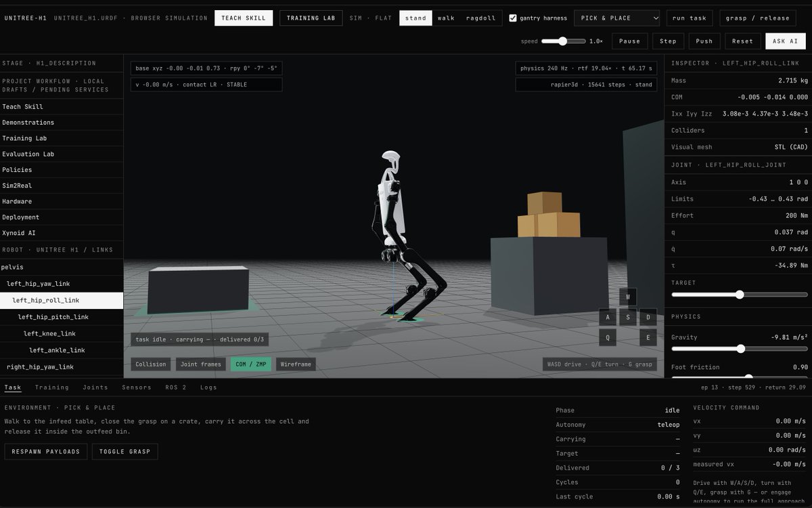The width and height of the screenshot is (812, 508).
Task: Click RESPAWN PAYLOADS button
Action: pos(46,452)
